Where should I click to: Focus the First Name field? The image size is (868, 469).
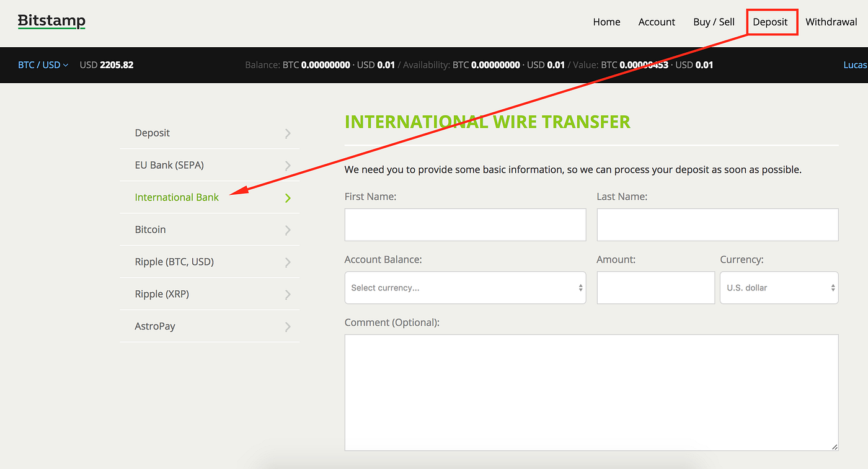465,225
